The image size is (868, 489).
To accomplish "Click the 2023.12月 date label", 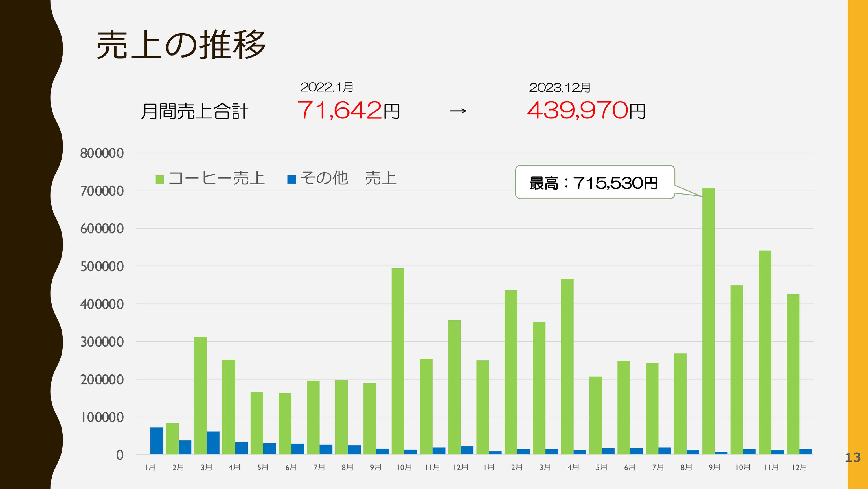I will 559,88.
